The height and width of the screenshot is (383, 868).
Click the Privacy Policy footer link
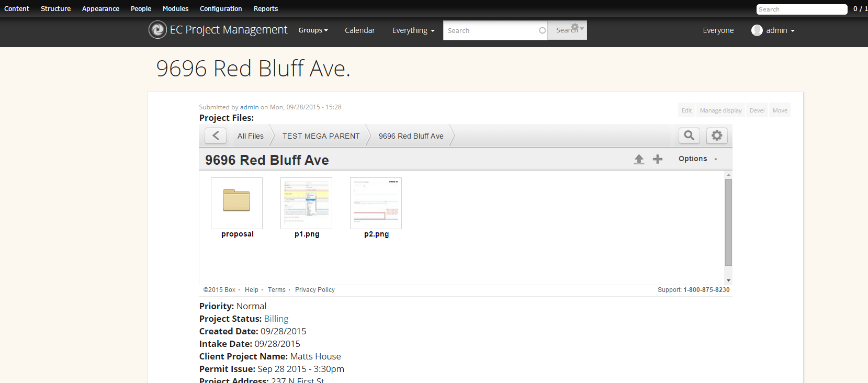click(315, 290)
